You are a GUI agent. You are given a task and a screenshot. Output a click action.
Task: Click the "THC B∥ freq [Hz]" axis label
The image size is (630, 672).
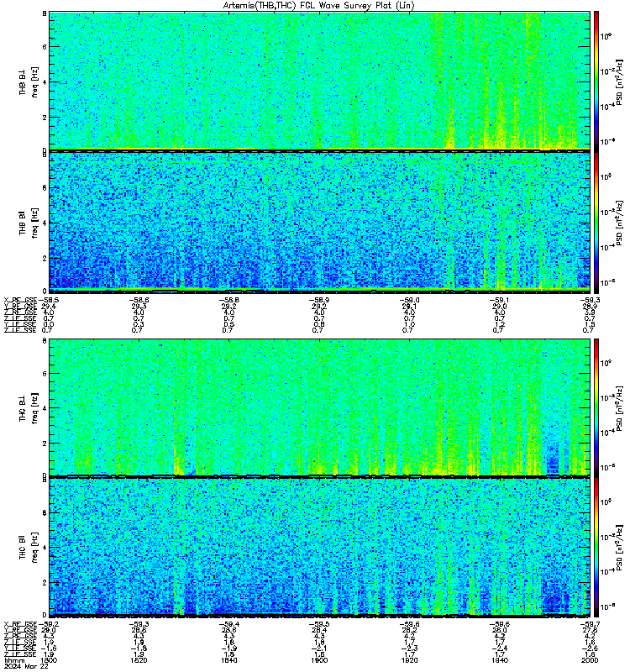[x=29, y=548]
